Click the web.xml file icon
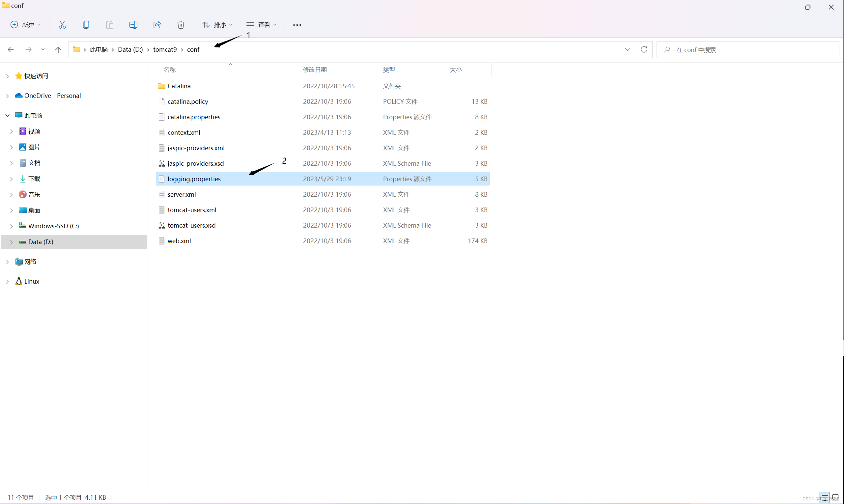This screenshot has width=844, height=504. point(162,241)
